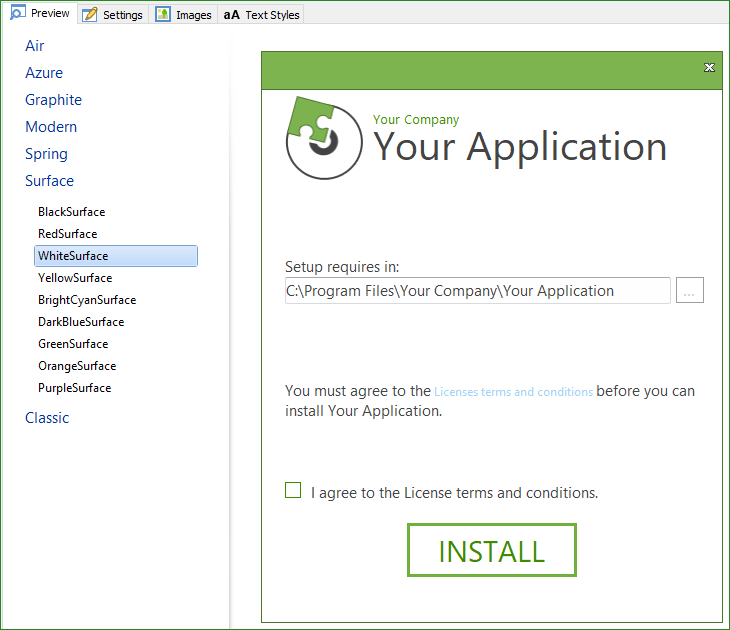Switch to the Settings tab

tap(113, 14)
